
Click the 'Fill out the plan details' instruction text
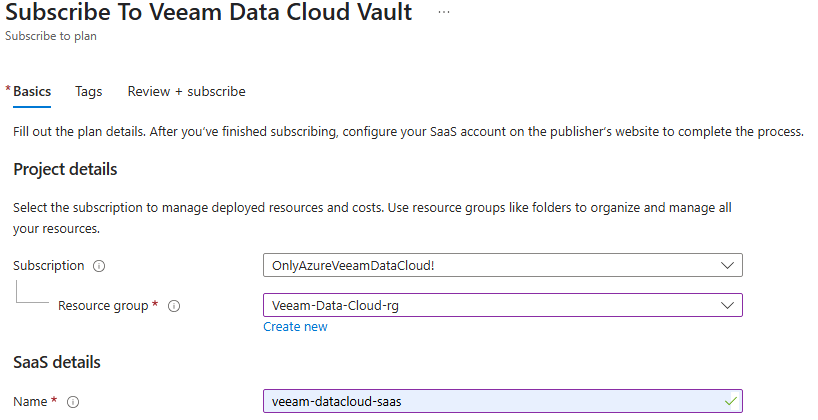click(408, 131)
